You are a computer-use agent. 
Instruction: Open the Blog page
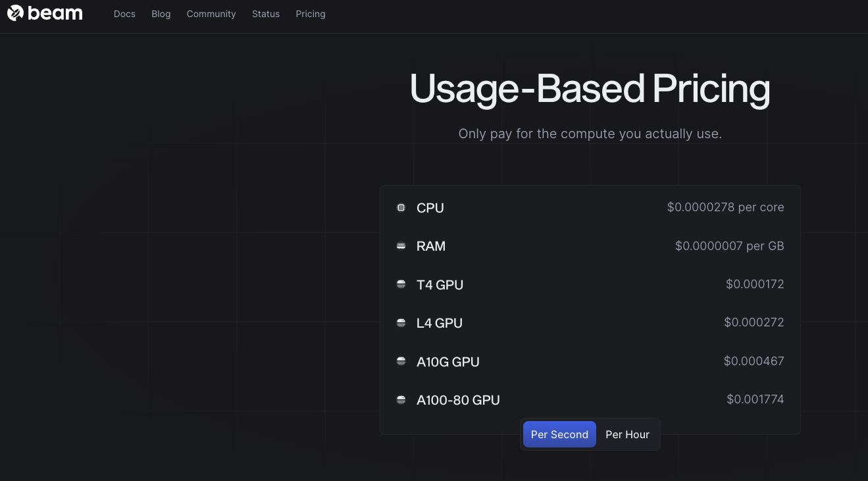click(x=161, y=14)
